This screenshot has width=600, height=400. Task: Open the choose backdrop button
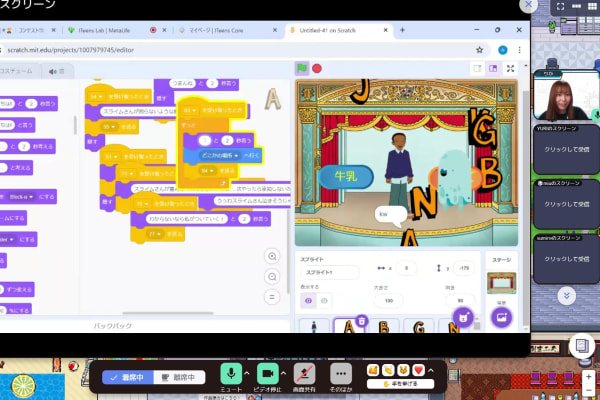pos(502,317)
